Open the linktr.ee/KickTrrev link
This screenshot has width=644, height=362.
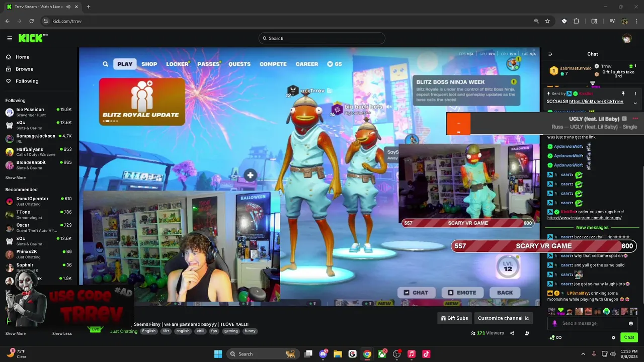point(596,102)
